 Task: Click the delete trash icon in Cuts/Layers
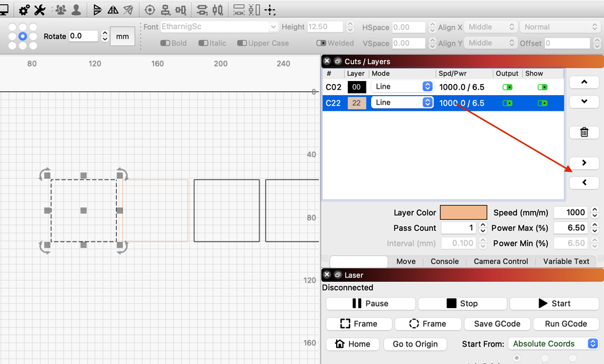click(x=584, y=132)
